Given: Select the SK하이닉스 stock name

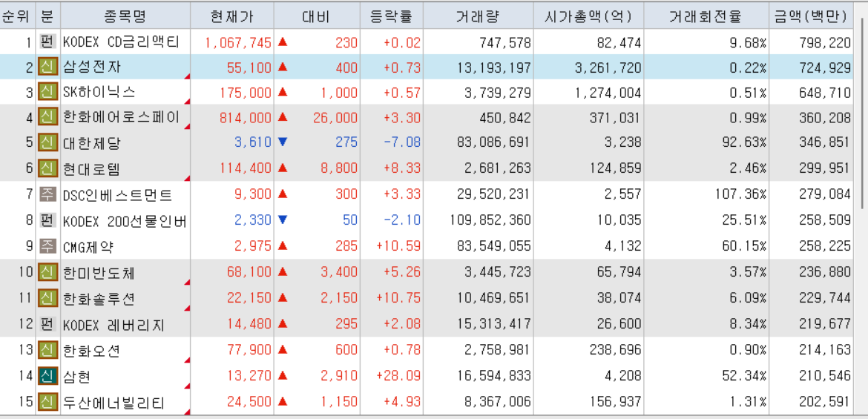Looking at the screenshot, I should (99, 93).
